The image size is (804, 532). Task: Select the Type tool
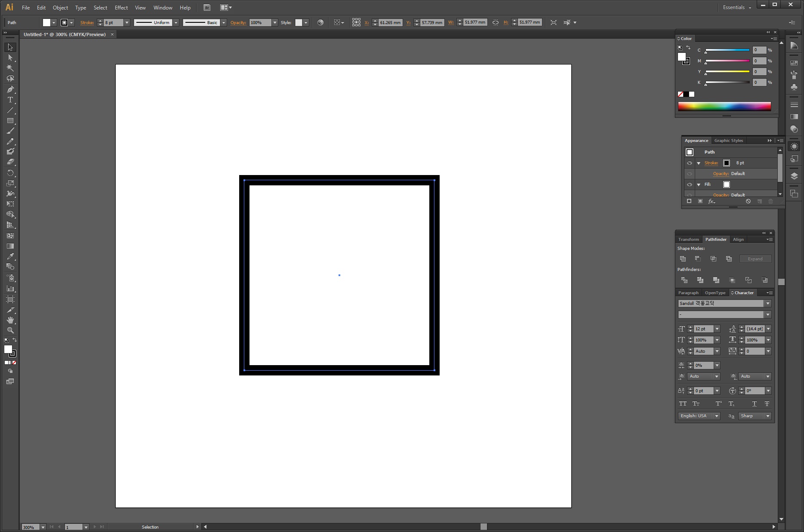[10, 100]
